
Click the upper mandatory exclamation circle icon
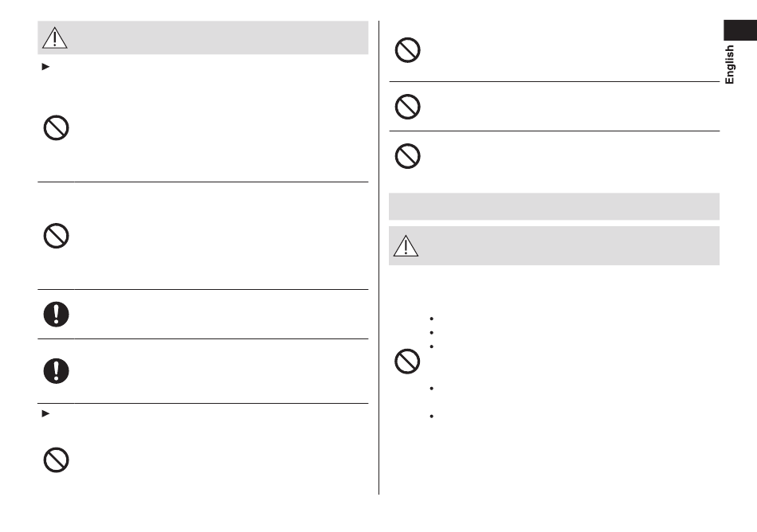pos(56,315)
